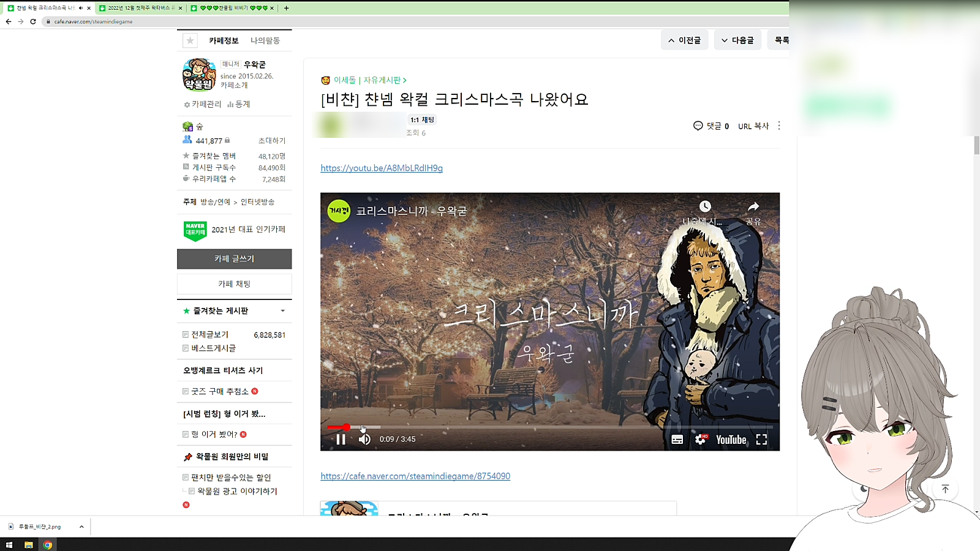Go to the previous post with 이전글
Screen dimensions: 980x551
click(x=685, y=40)
